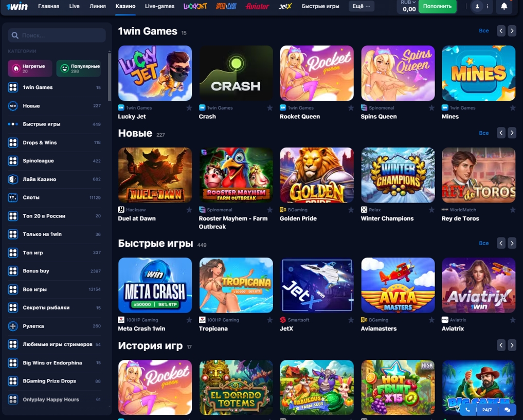Open the user profile icon
Screen dimensions: 523x420
tap(477, 6)
